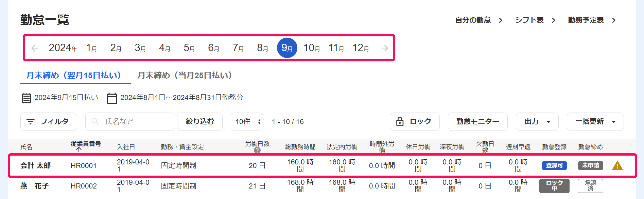Viewport: 644px width, 199px height.
Task: Expand the 一括更新 dropdown
Action: [595, 122]
